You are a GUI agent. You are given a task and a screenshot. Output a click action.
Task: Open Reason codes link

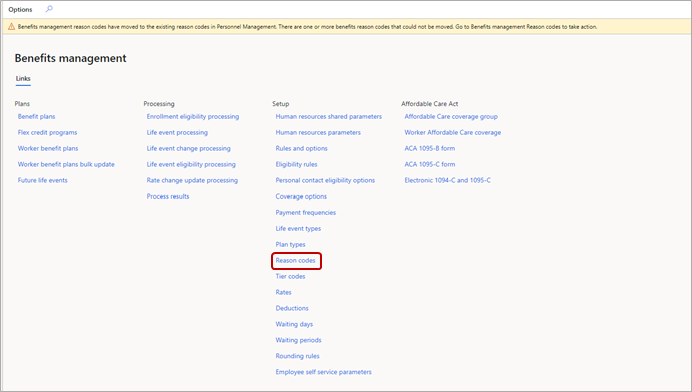click(295, 260)
